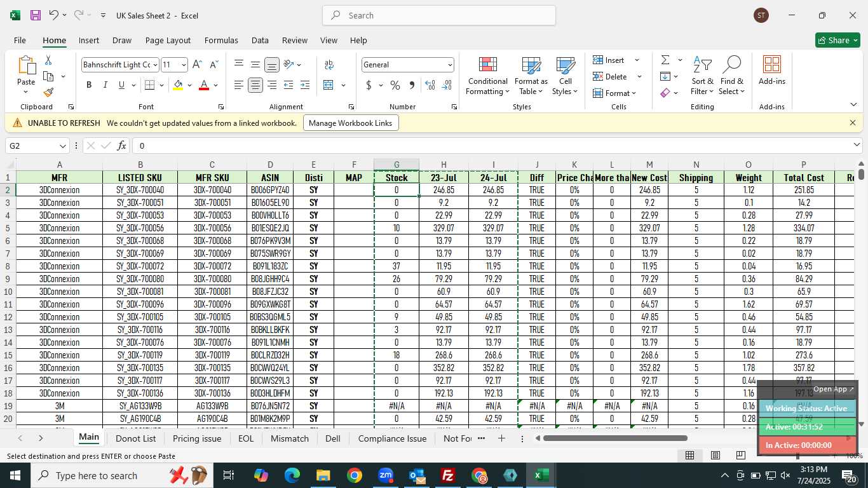868x488 pixels.
Task: Set Center horizontal alignment
Action: (x=255, y=85)
